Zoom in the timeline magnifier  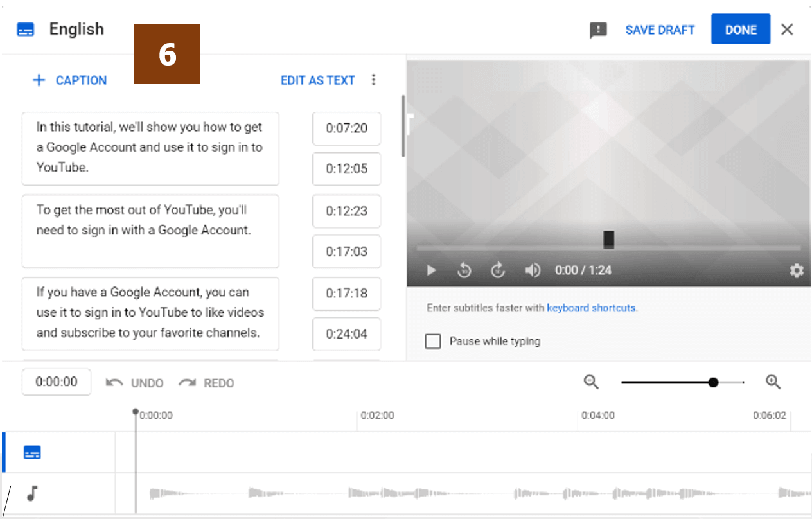pyautogui.click(x=773, y=382)
